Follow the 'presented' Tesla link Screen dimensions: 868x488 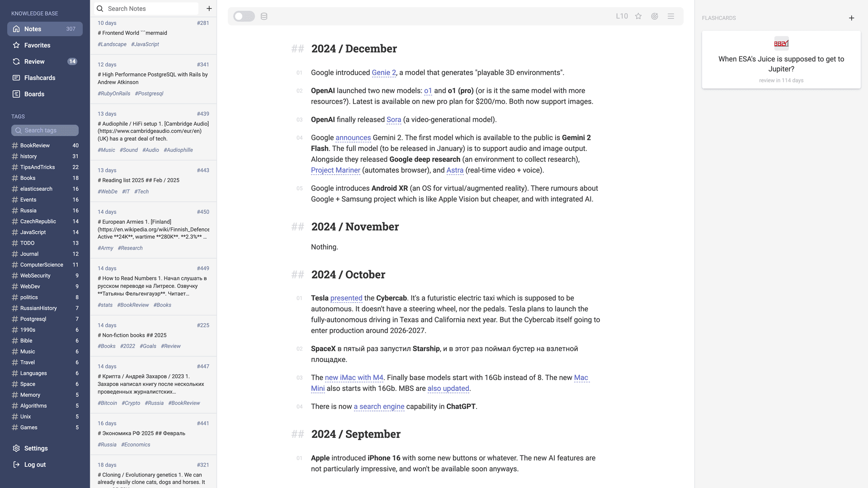coord(346,298)
